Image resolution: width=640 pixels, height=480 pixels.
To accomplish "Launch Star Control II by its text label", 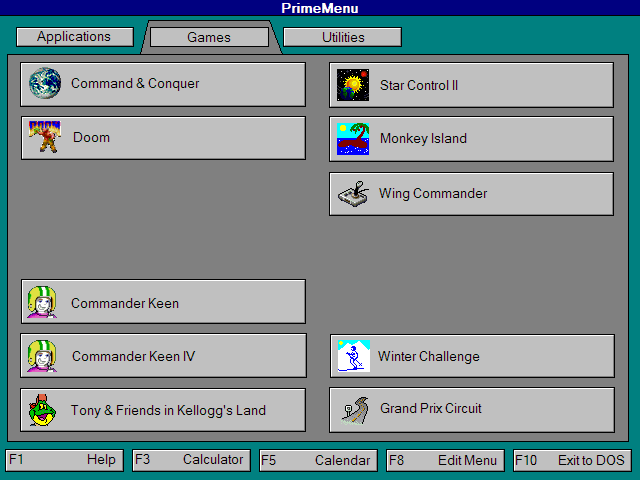I will [419, 85].
